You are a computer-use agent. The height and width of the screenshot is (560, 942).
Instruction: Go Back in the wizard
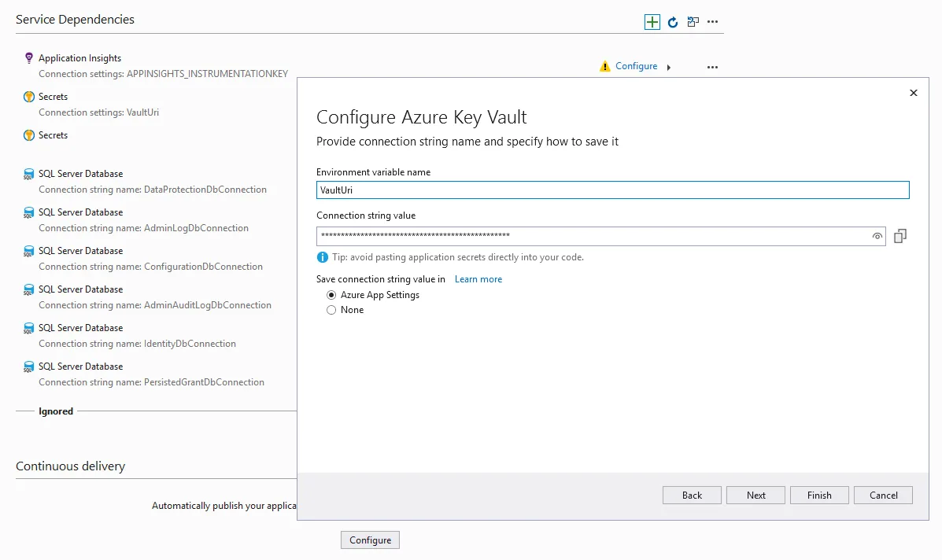pos(692,495)
